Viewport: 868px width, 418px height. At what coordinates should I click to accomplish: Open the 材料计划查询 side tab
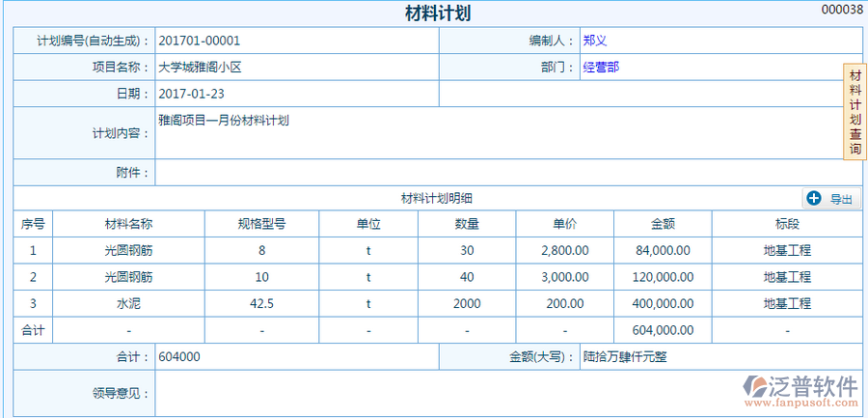[854, 113]
